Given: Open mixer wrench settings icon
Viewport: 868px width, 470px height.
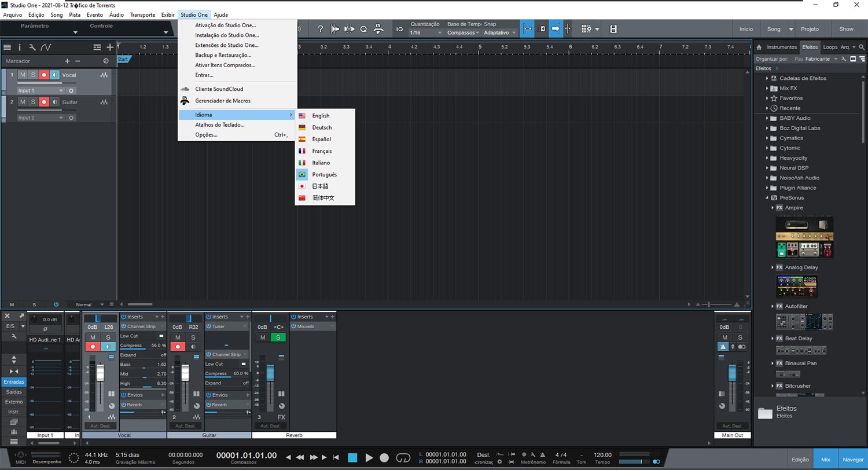Looking at the screenshot, I should (14, 336).
